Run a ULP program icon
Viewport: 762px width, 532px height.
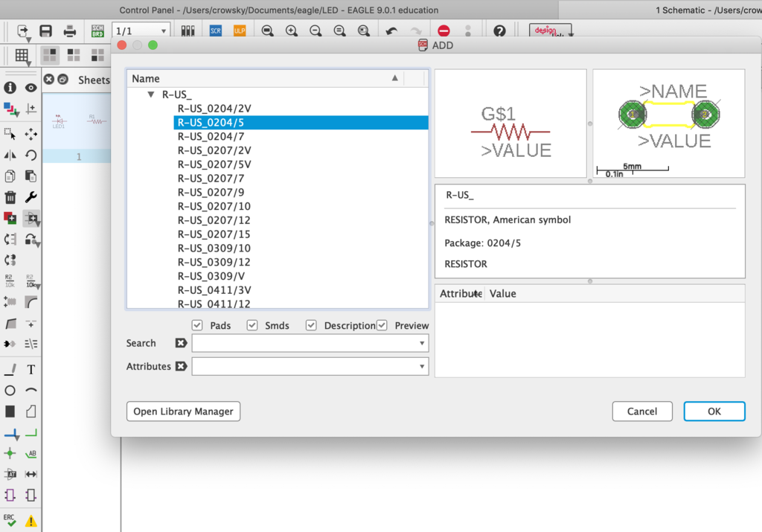click(x=240, y=31)
